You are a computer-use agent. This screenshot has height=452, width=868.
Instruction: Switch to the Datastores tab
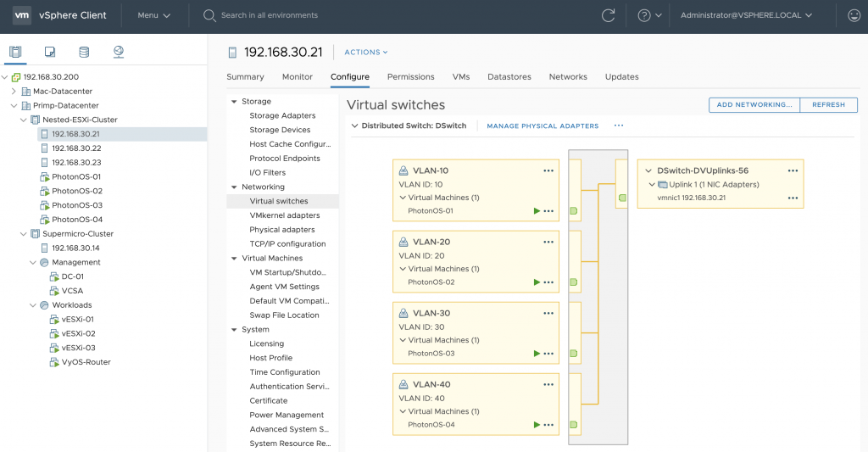(509, 77)
